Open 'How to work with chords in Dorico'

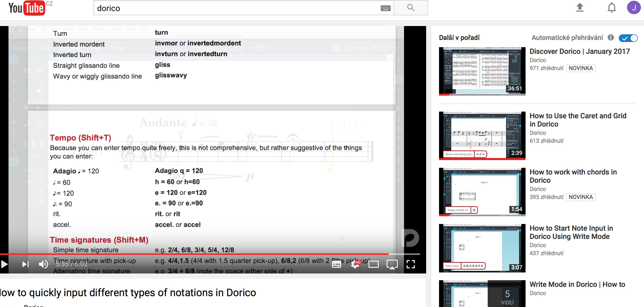[x=573, y=176]
